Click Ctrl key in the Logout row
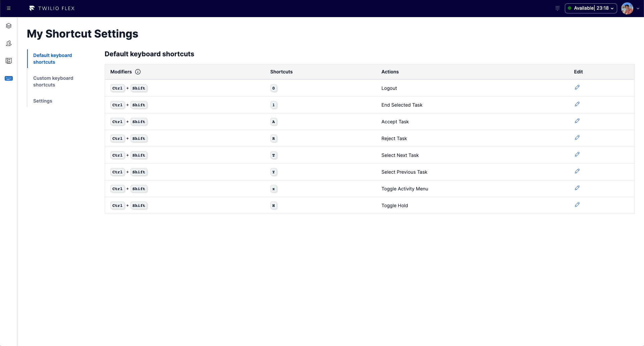The height and width of the screenshot is (346, 644). [x=118, y=88]
